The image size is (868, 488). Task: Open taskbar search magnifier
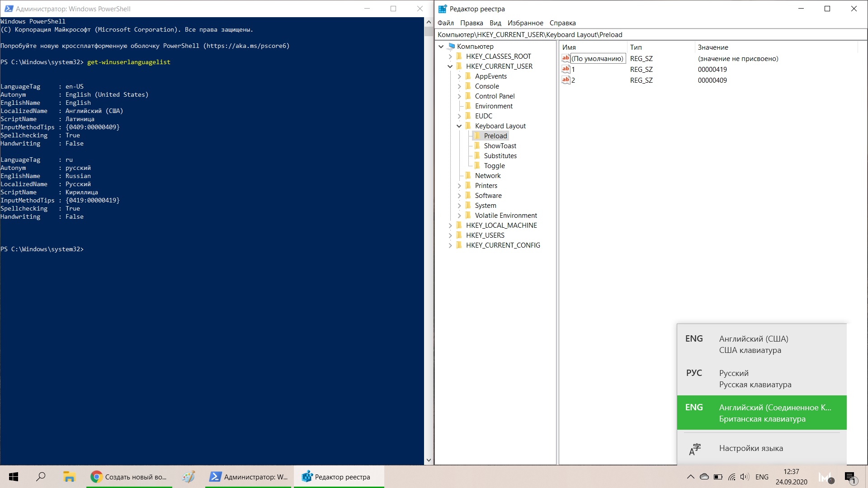click(x=41, y=477)
